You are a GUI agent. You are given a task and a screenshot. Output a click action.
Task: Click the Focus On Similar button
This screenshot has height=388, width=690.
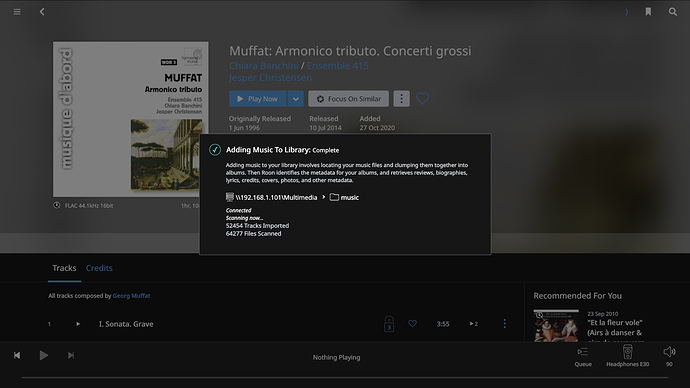pos(349,99)
